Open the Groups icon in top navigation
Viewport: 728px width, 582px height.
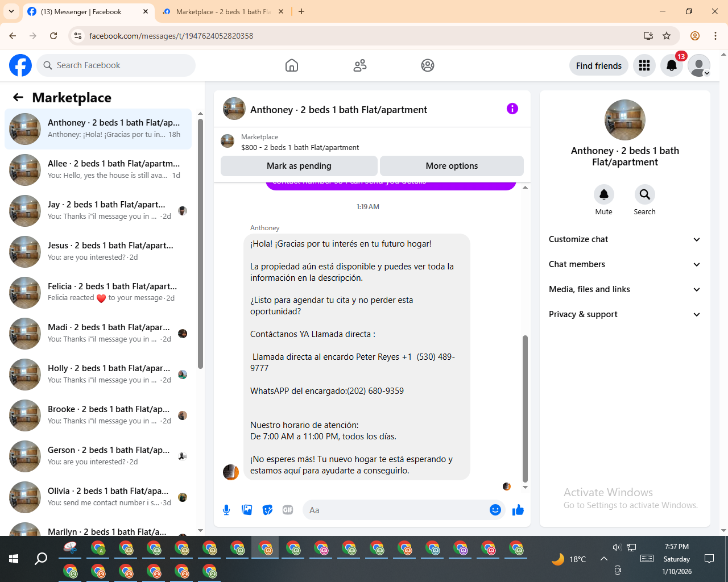(428, 65)
